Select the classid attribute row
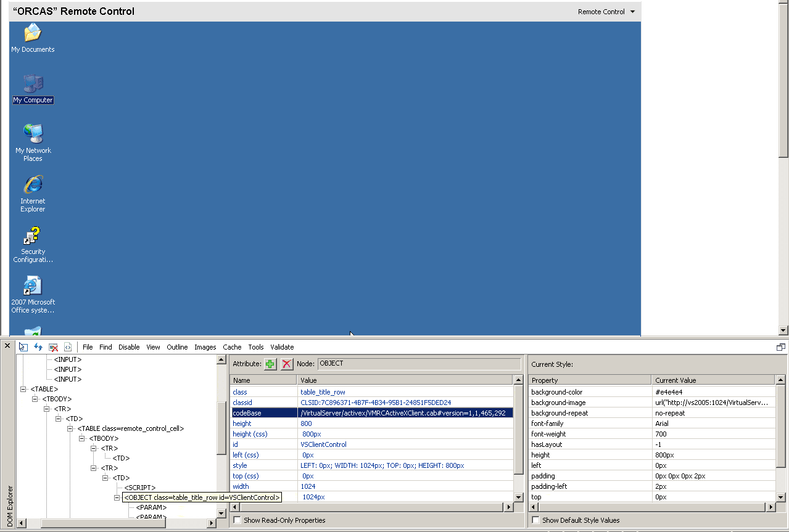The image size is (789, 532). (x=371, y=403)
